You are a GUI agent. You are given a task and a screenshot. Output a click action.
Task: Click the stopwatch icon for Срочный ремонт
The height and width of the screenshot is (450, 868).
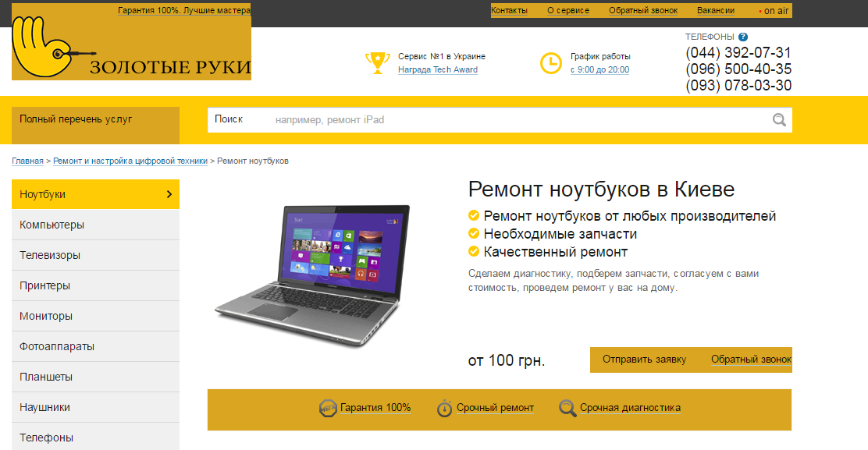[x=444, y=408]
